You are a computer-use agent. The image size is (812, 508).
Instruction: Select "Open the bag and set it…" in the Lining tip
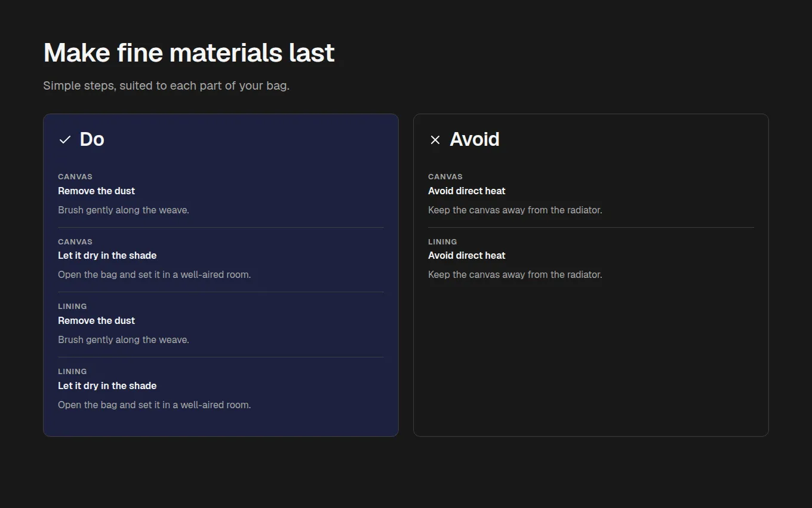click(x=155, y=405)
